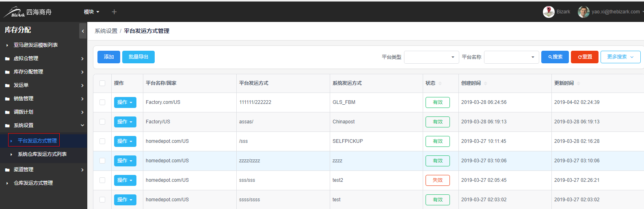Image resolution: width=644 pixels, height=209 pixels.
Task: Open 操作 dropdown for the ssss/ssss row
Action: click(x=125, y=200)
